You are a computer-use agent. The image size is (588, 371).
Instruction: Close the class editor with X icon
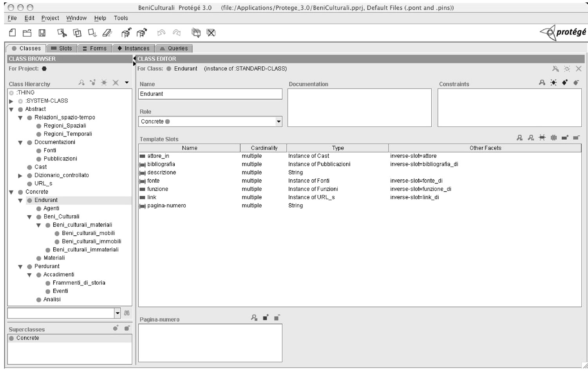[578, 69]
